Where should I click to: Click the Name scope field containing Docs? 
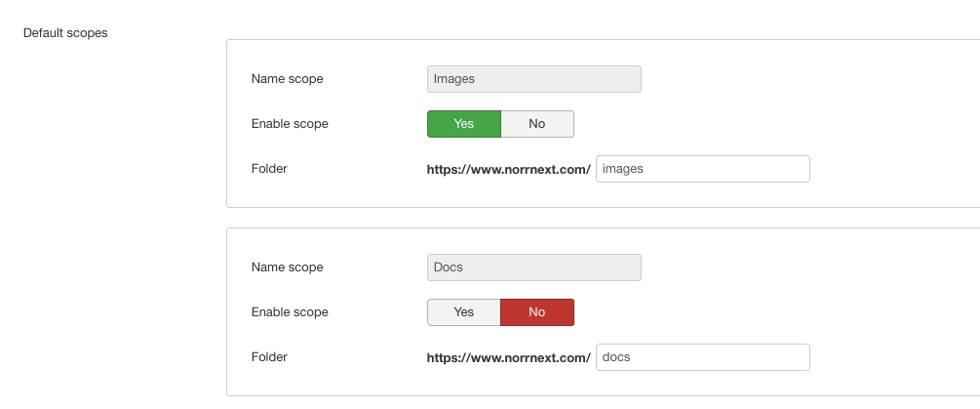534,267
